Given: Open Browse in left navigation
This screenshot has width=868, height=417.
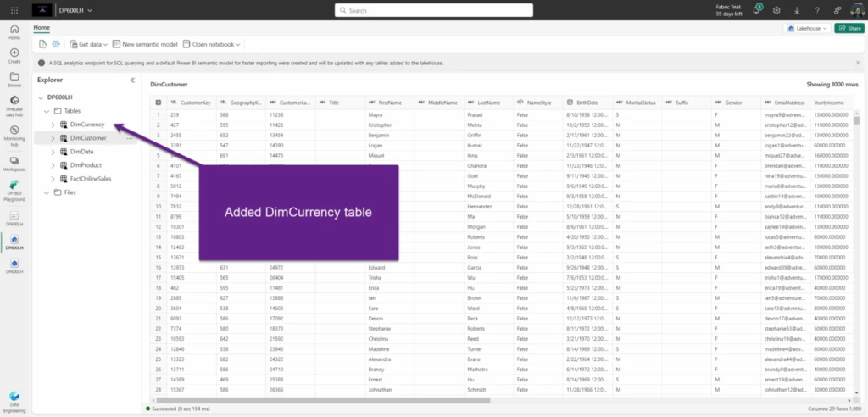Looking at the screenshot, I should (x=14, y=80).
